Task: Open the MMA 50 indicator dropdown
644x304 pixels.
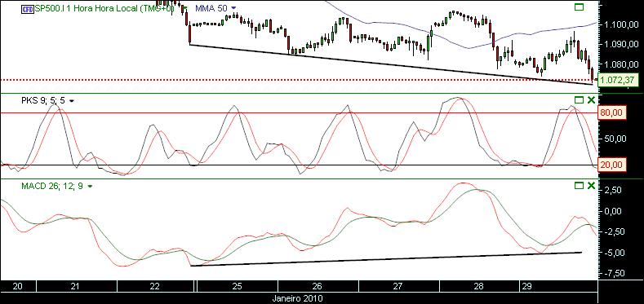Action: tap(234, 8)
